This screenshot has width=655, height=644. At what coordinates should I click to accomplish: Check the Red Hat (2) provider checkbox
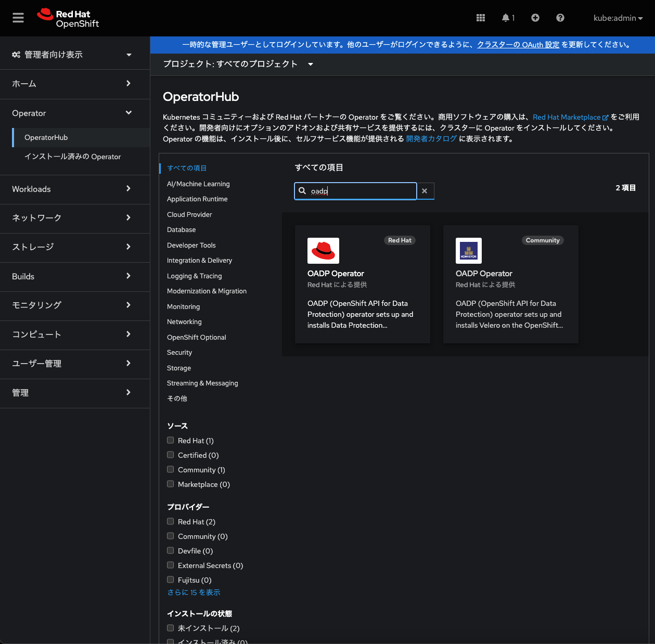[170, 521]
